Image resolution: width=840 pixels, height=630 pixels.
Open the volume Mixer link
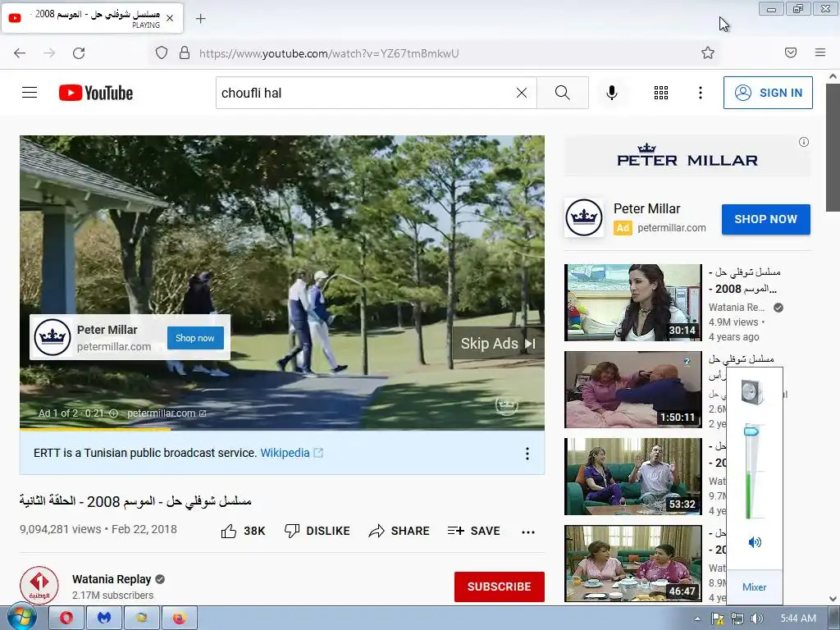(755, 587)
